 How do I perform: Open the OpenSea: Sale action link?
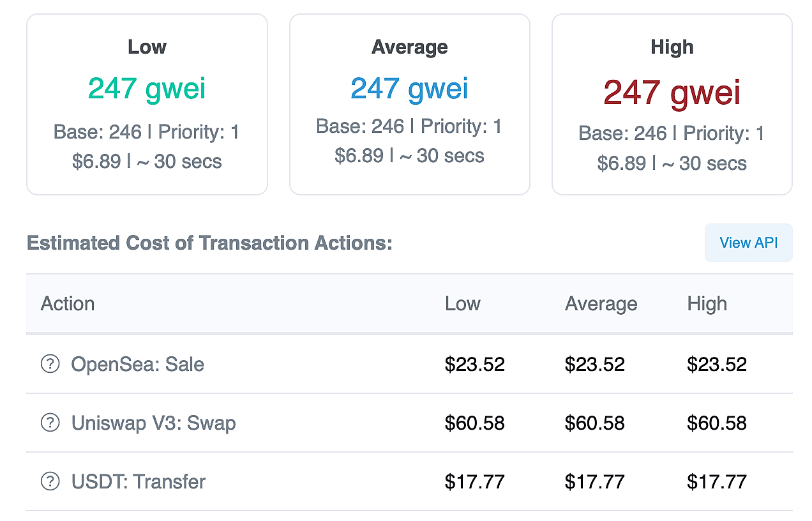coord(138,364)
